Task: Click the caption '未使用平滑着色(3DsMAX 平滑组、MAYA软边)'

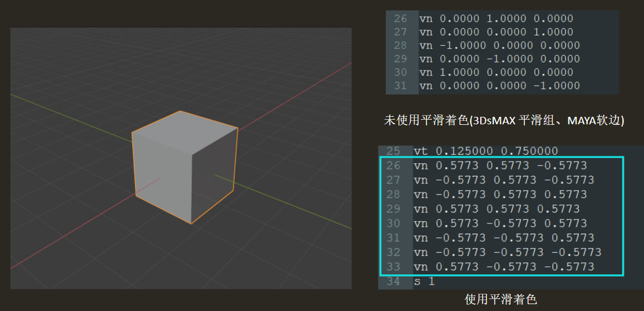Action: pos(504,120)
